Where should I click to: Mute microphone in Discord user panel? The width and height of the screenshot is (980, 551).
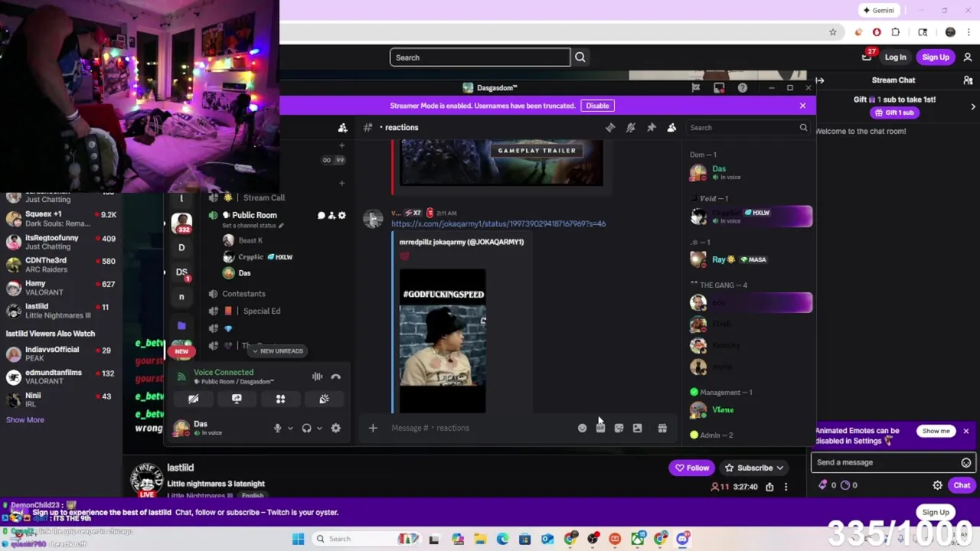click(277, 429)
